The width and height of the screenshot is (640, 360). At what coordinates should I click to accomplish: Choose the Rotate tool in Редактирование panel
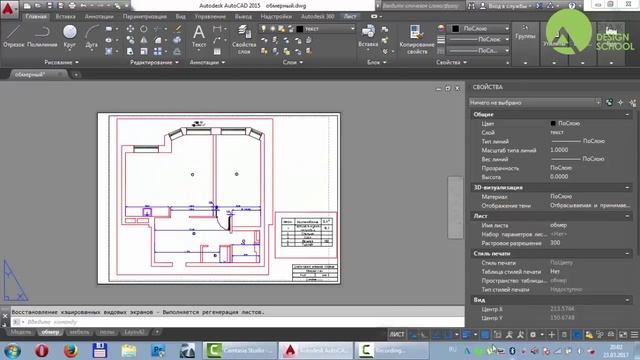144,29
